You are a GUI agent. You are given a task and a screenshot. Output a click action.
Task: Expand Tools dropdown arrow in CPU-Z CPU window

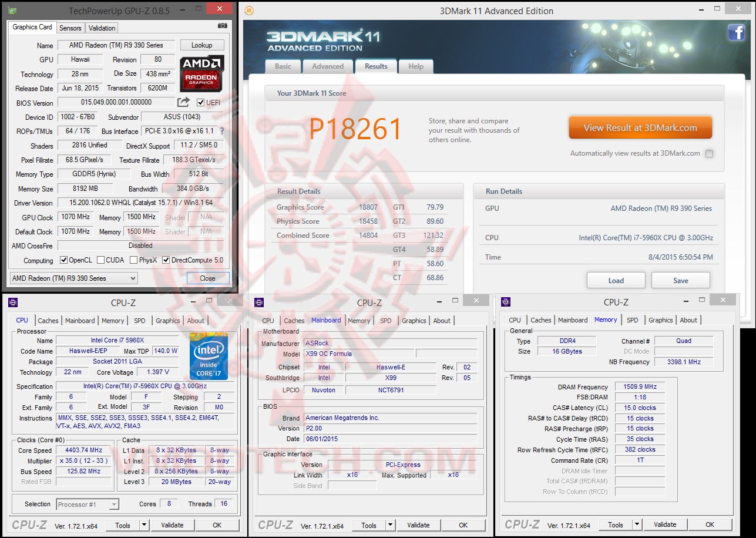tap(144, 525)
